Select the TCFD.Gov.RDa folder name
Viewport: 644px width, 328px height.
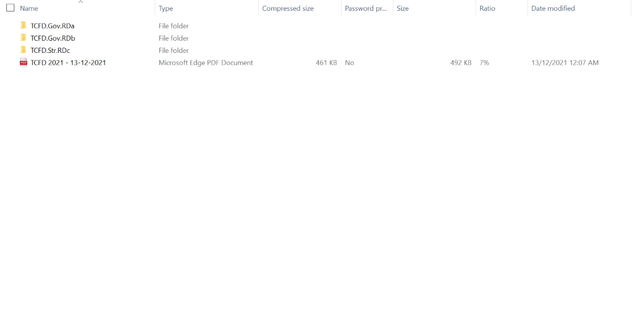pyautogui.click(x=52, y=26)
